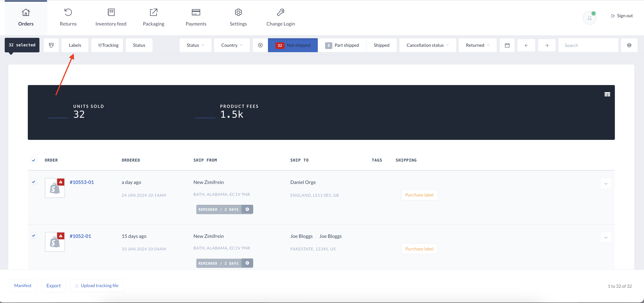Viewport: 644px width, 303px height.
Task: Sign out of the account
Action: (x=622, y=16)
